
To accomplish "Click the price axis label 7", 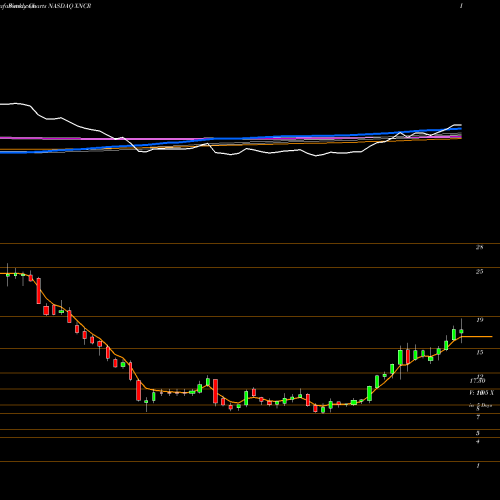I will click(478, 417).
